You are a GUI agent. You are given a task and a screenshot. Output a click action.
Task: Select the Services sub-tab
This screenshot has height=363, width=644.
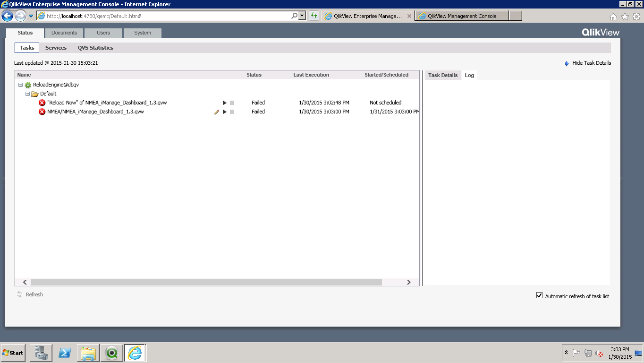click(x=56, y=48)
